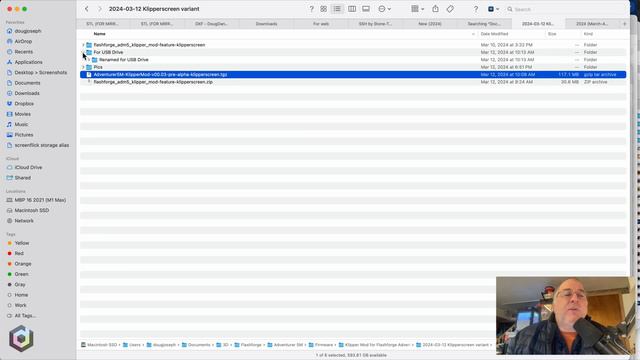Click Users in the path bar
Screen dimensions: 640x360
click(x=132, y=345)
